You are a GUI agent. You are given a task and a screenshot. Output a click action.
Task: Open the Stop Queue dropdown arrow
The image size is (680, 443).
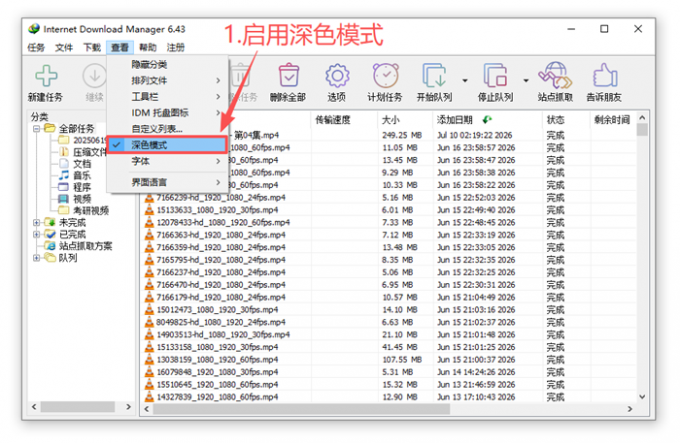pyautogui.click(x=526, y=81)
